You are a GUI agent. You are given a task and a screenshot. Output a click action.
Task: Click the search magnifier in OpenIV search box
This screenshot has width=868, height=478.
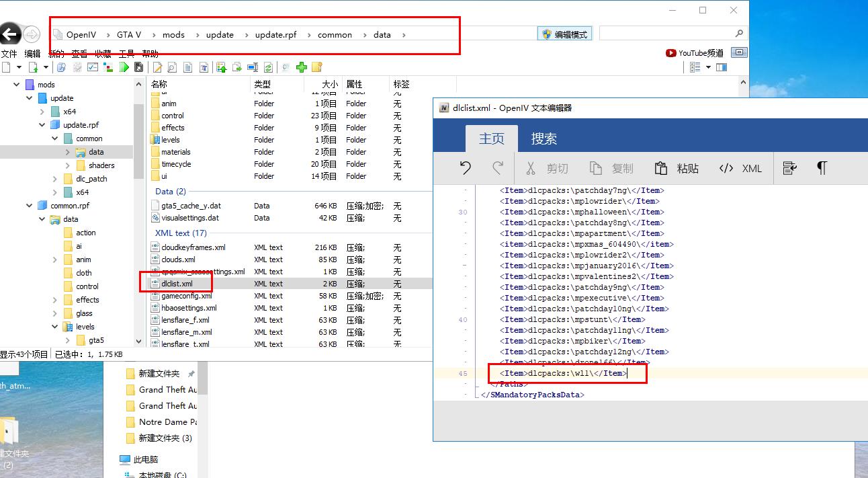[739, 33]
